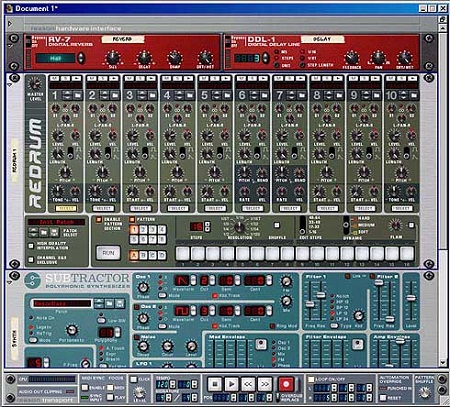Click Subtractor Filter 1 Type button
Screen dimensions: 450x407
334,325
